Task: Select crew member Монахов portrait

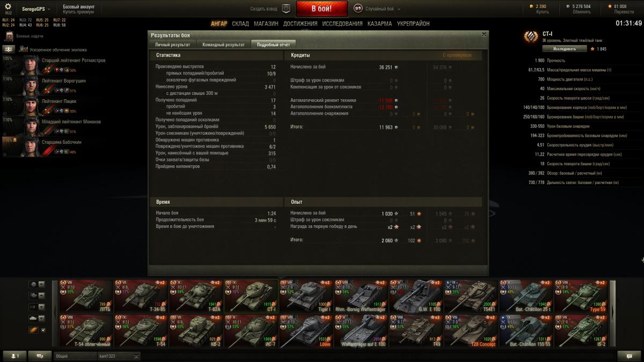Action: tap(30, 125)
